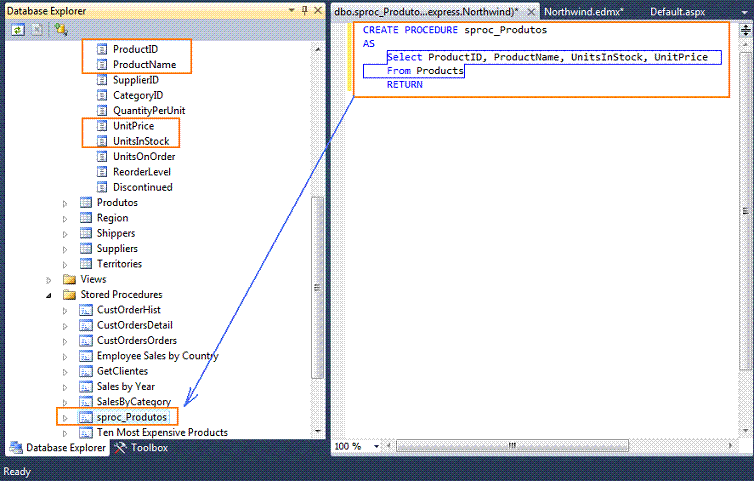Switch to the Database Explorer bottom tab

pyautogui.click(x=58, y=448)
